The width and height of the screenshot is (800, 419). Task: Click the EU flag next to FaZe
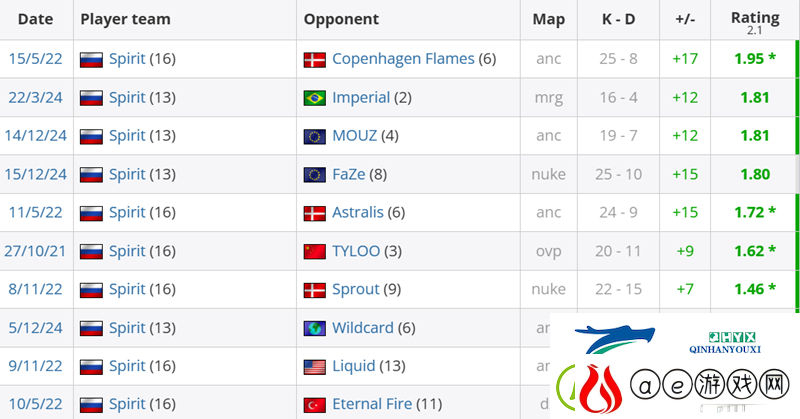tap(314, 175)
